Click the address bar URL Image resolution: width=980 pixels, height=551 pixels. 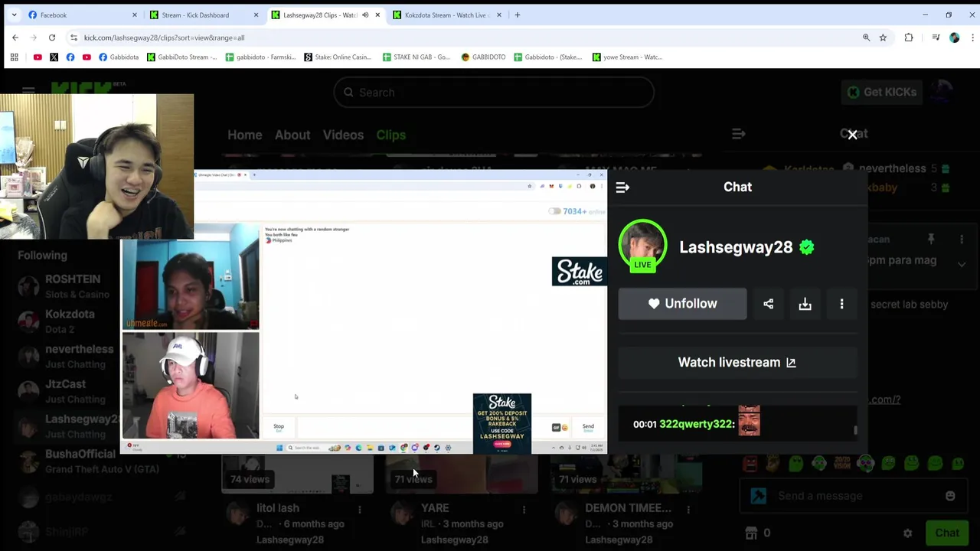(165, 37)
